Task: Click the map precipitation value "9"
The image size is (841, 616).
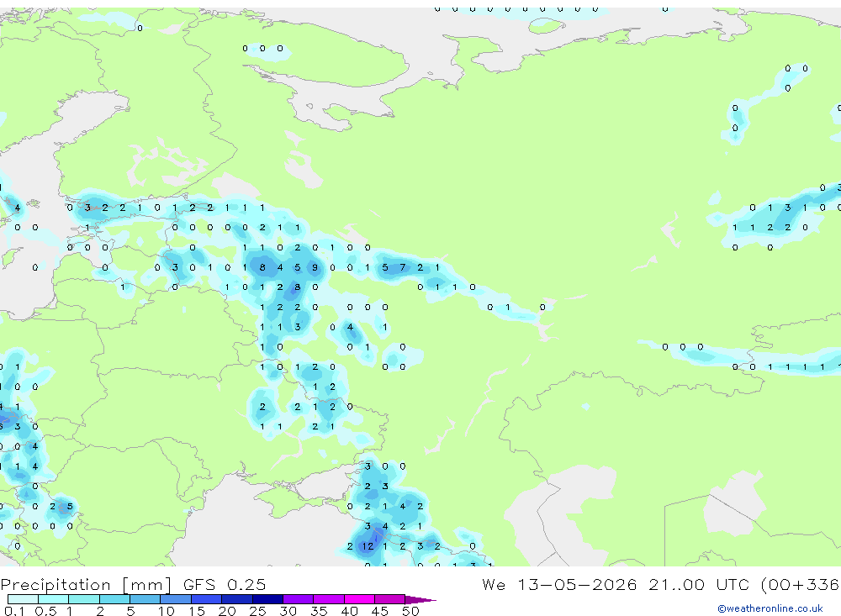Action: 315,267
